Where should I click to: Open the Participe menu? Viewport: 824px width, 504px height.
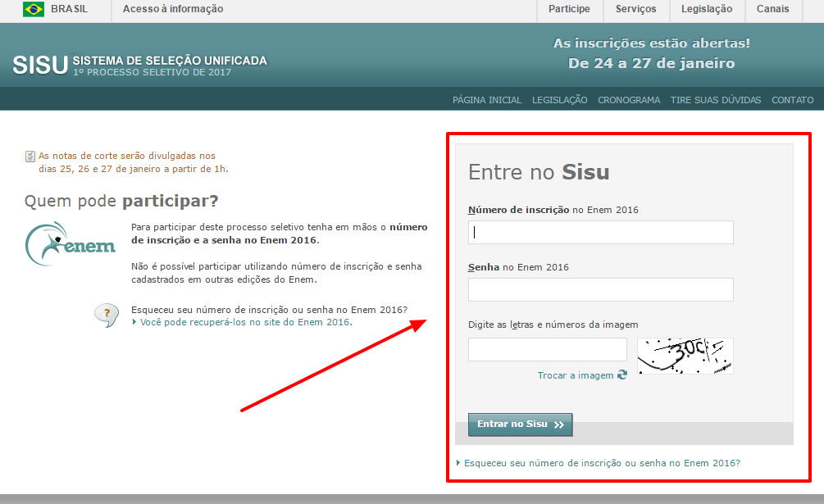569,10
